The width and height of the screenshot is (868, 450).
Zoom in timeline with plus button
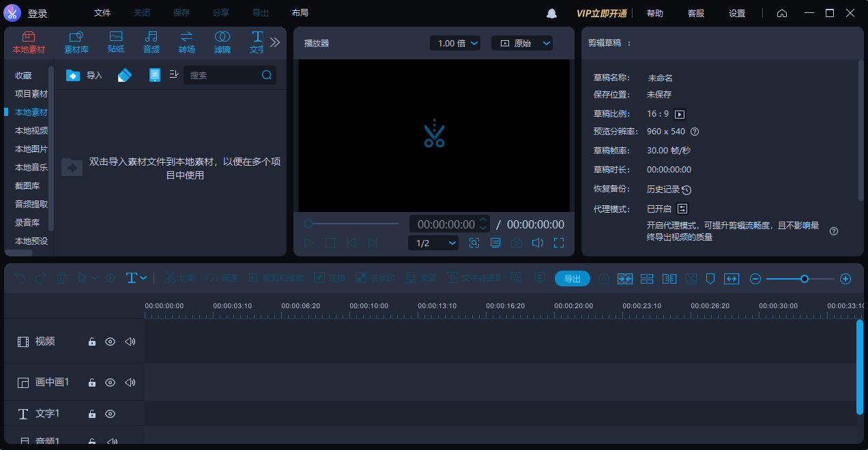pyautogui.click(x=845, y=279)
